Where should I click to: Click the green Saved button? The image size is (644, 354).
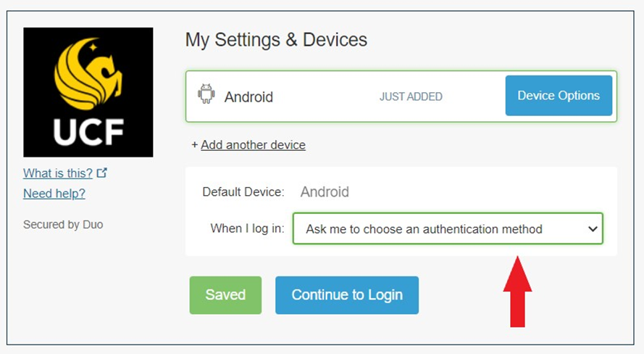(x=225, y=295)
